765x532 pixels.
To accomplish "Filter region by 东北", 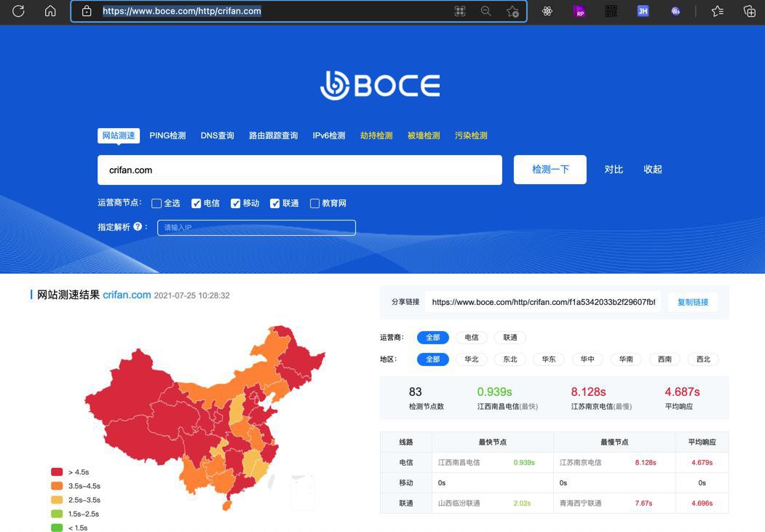I will pyautogui.click(x=510, y=360).
